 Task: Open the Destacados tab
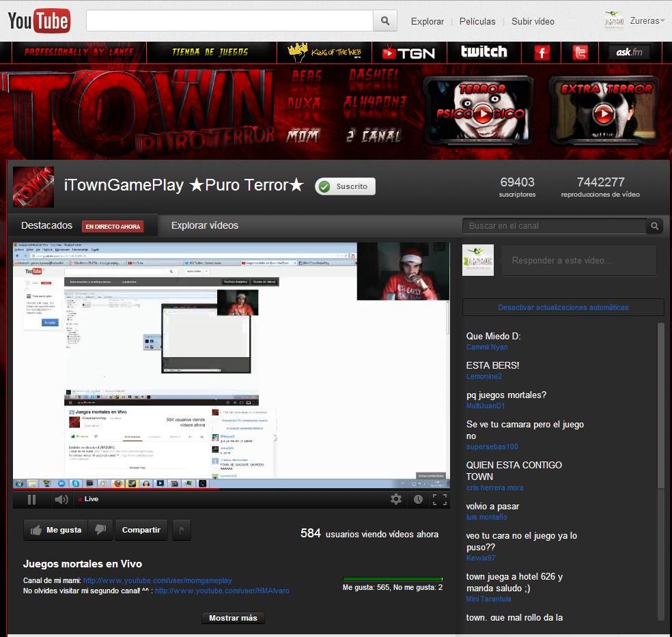pyautogui.click(x=46, y=225)
